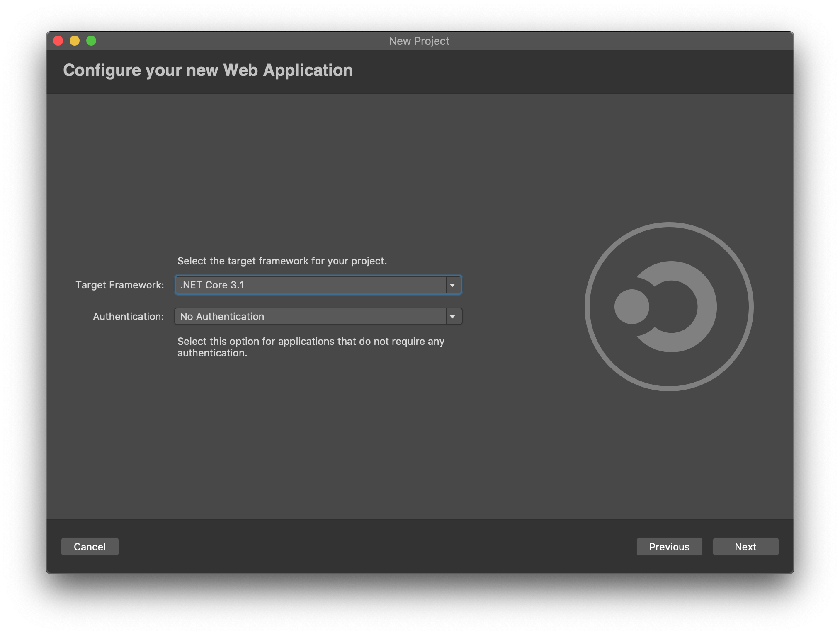
Task: Zoom the window with the green button
Action: pos(91,41)
